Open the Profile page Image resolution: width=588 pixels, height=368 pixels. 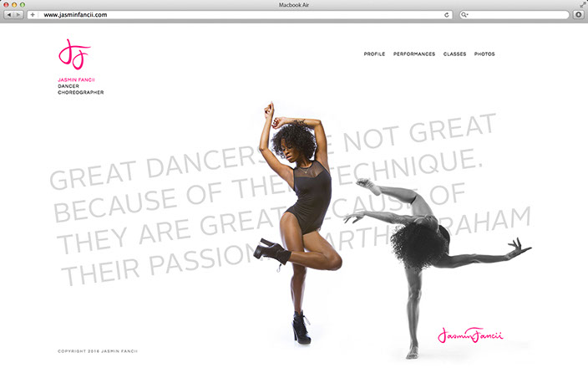[x=374, y=54]
